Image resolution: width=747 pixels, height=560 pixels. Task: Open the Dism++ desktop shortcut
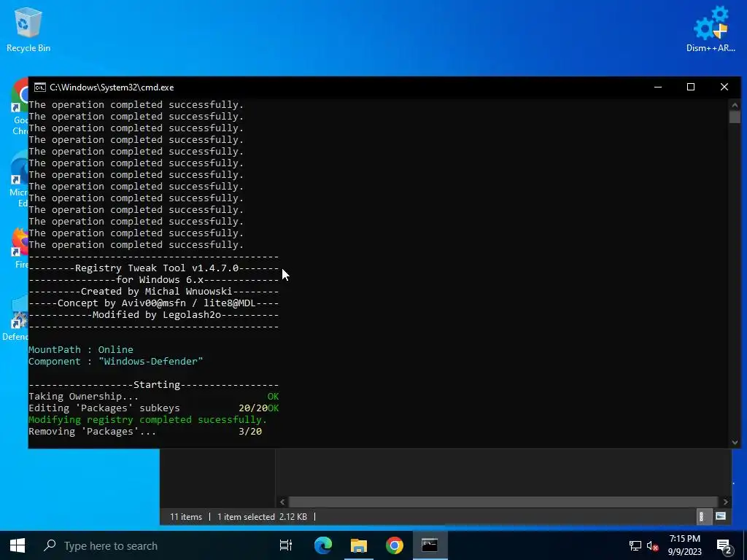click(711, 29)
